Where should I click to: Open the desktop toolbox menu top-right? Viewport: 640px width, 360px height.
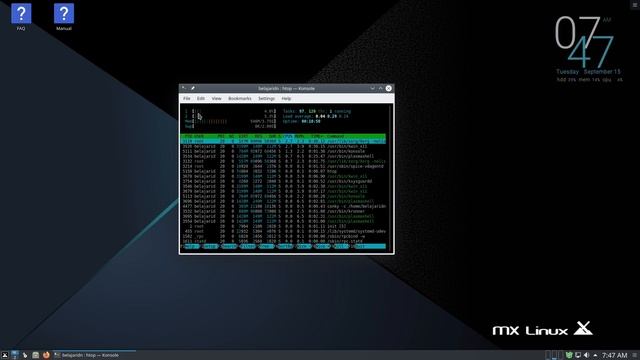(x=636, y=4)
